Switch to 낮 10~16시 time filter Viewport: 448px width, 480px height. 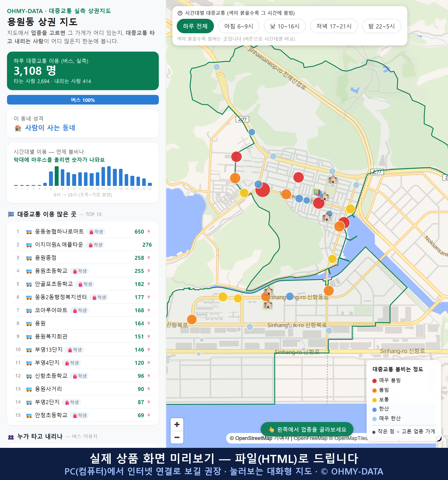(x=285, y=26)
